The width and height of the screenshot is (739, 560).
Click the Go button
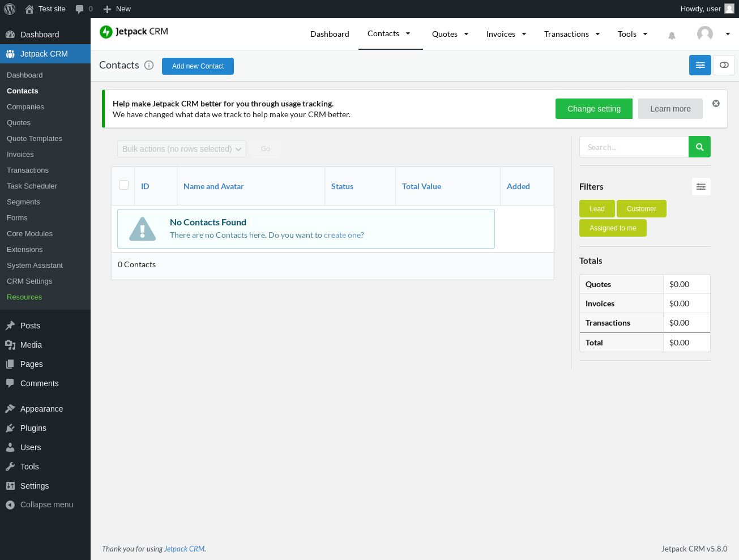click(x=266, y=149)
